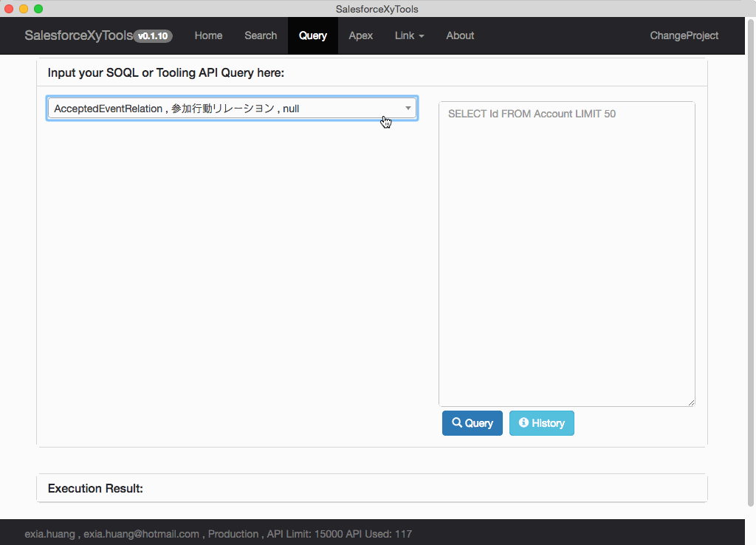Screen dimensions: 756x545
Task: Click the info icon on History button
Action: tap(523, 422)
